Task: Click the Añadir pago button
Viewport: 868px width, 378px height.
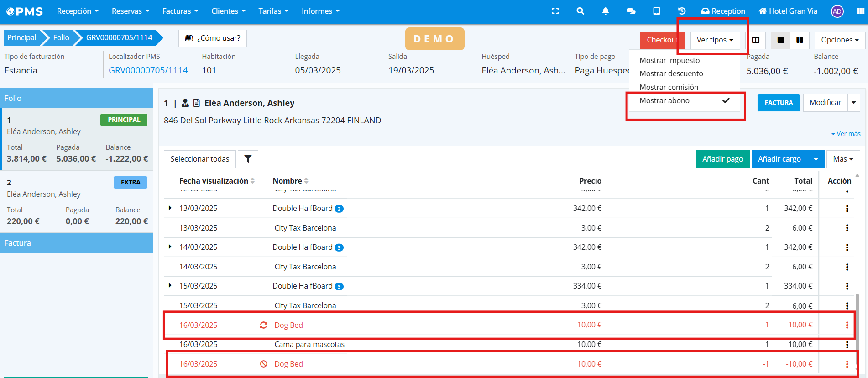Action: pos(722,159)
